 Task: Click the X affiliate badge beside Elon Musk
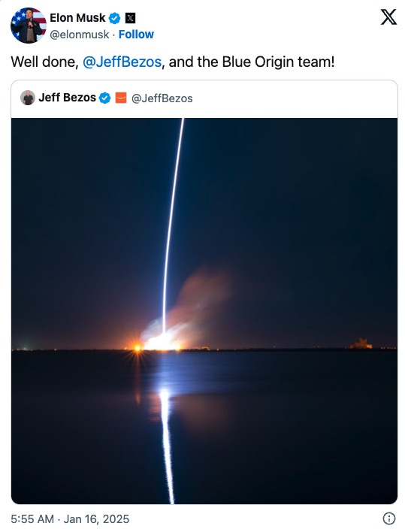pyautogui.click(x=130, y=18)
